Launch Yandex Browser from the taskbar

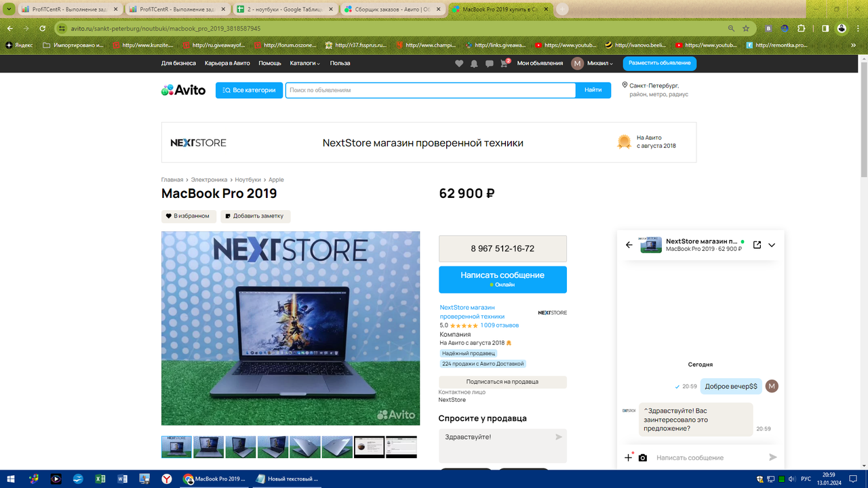tap(167, 479)
